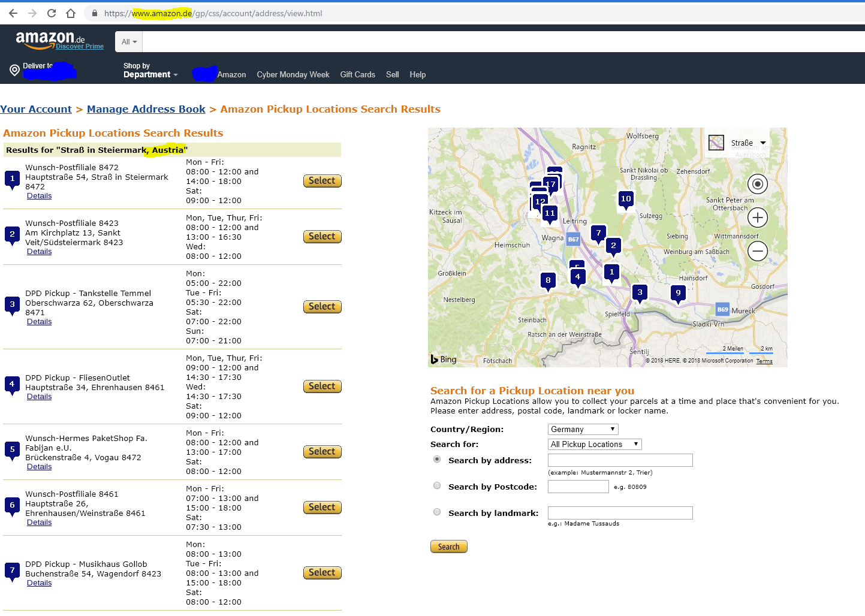The width and height of the screenshot is (865, 616).
Task: Click the yellow Search button
Action: pos(449,546)
